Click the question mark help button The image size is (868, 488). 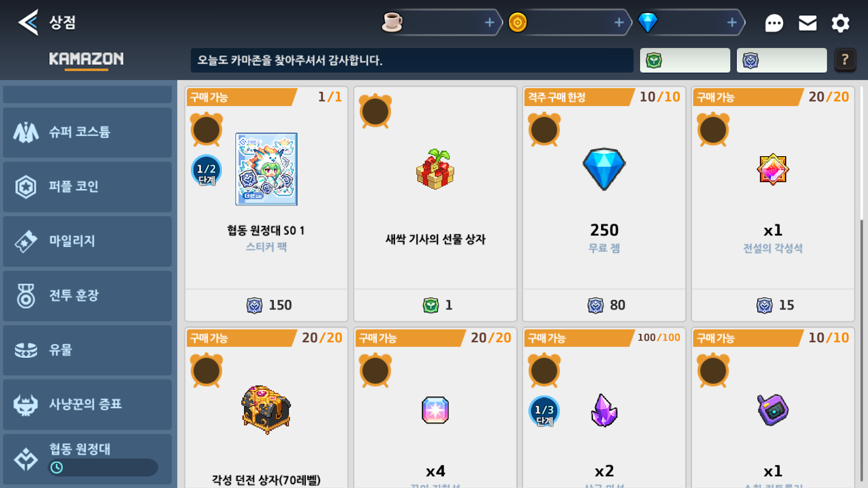[845, 60]
